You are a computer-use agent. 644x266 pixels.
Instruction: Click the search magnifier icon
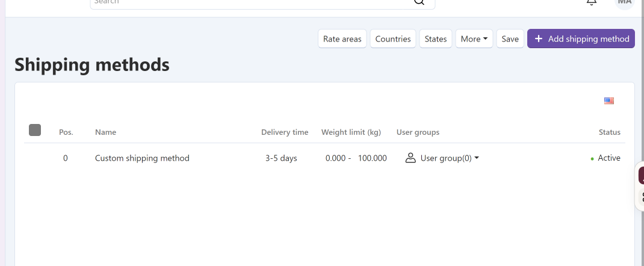(x=418, y=2)
